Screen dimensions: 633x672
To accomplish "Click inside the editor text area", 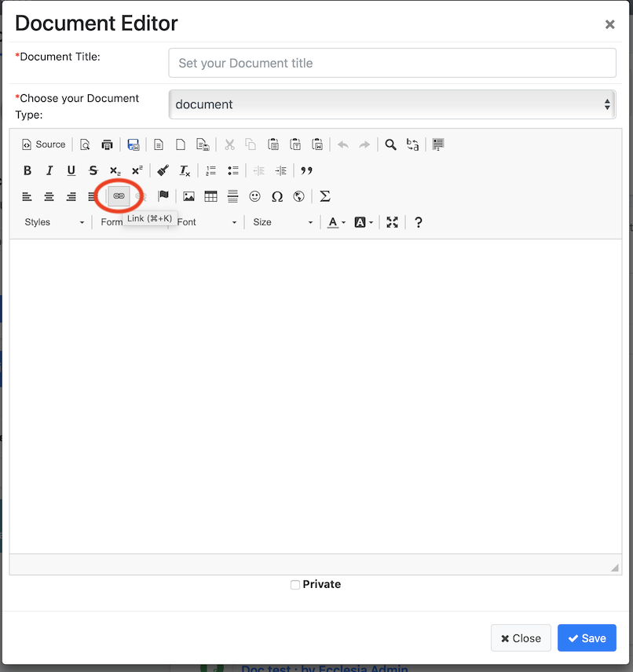I will (x=316, y=396).
